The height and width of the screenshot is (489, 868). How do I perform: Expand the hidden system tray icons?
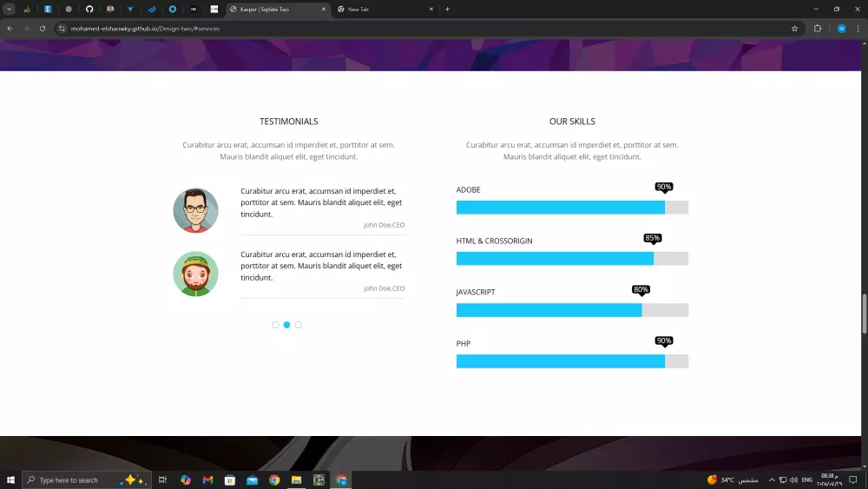pyautogui.click(x=772, y=479)
